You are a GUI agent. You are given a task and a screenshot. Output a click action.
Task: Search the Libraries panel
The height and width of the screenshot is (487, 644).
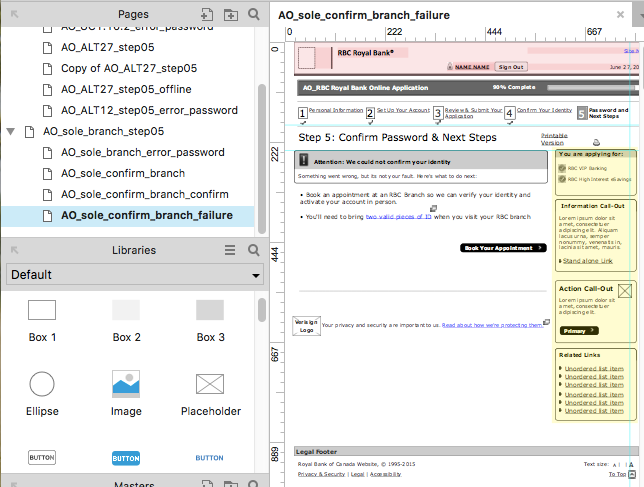coord(254,250)
